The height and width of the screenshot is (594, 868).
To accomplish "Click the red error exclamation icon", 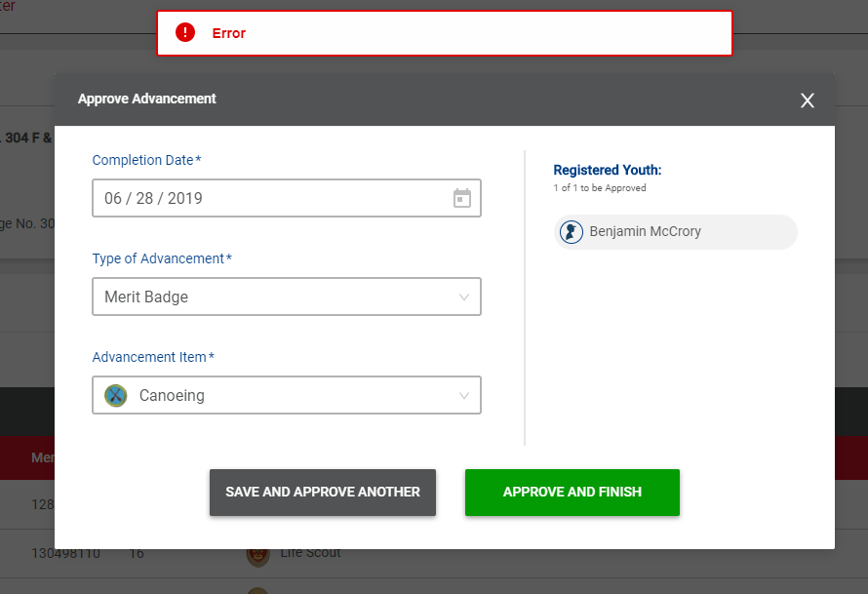I will (x=185, y=32).
